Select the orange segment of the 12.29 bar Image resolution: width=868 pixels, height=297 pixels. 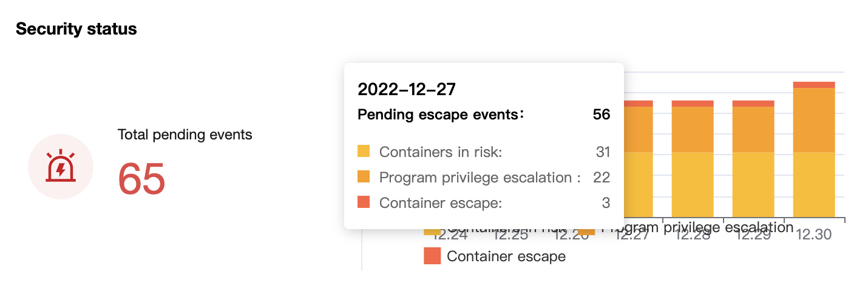click(x=753, y=129)
